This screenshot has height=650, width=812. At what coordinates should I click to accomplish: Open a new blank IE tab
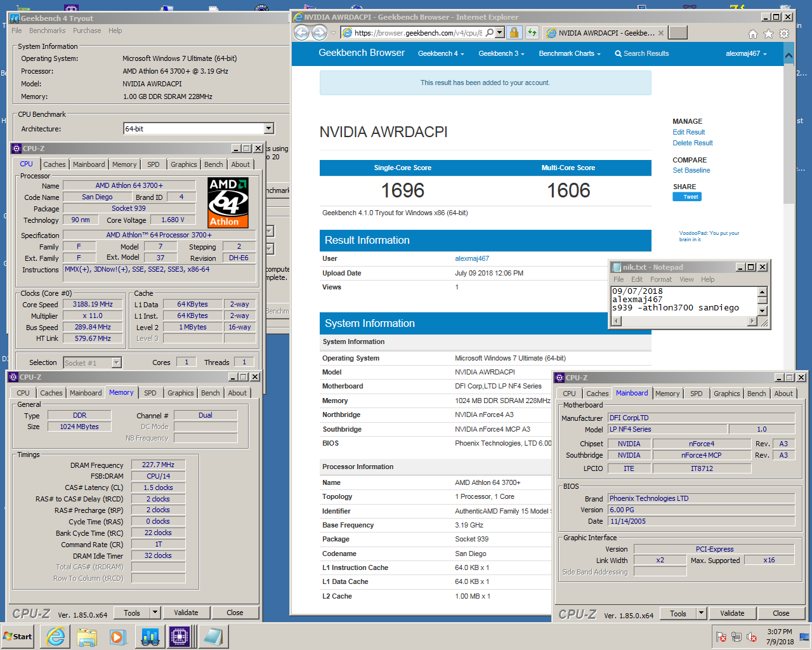[678, 32]
